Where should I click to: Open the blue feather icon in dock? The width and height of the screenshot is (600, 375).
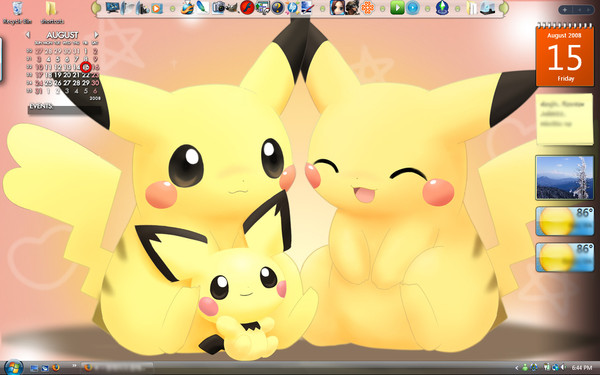point(202,8)
